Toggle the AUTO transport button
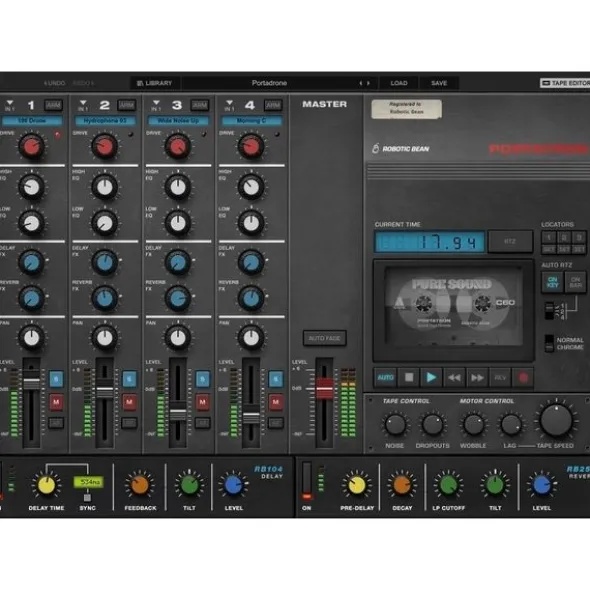This screenshot has width=590, height=591. point(385,377)
